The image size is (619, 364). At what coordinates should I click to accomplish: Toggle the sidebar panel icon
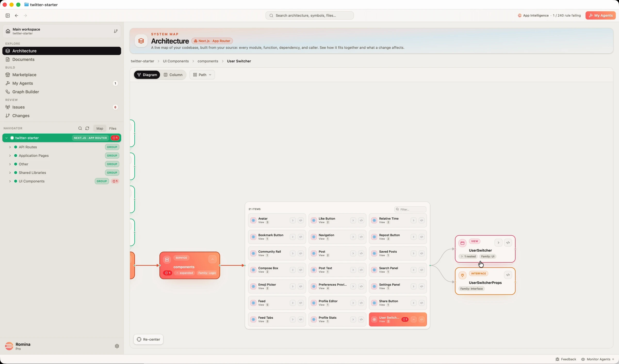(x=8, y=15)
